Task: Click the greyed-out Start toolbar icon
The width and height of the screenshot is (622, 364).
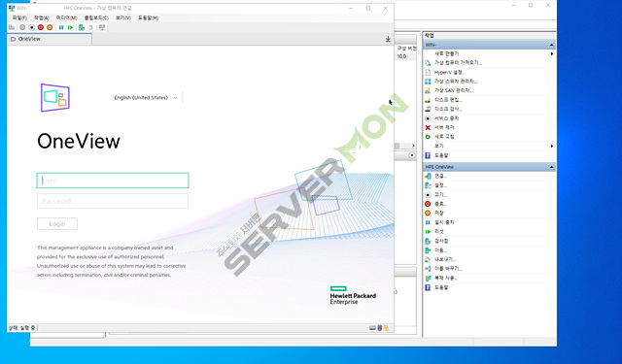Action: tap(22, 27)
